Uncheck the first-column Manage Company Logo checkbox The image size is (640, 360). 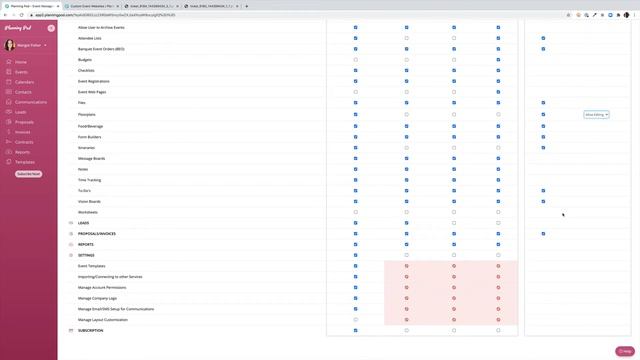coord(356,298)
